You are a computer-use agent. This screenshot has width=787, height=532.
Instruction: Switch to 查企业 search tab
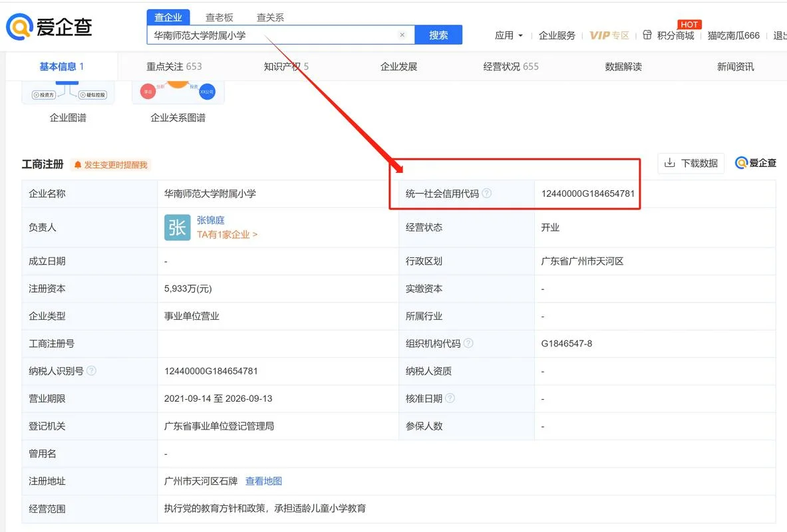[168, 17]
